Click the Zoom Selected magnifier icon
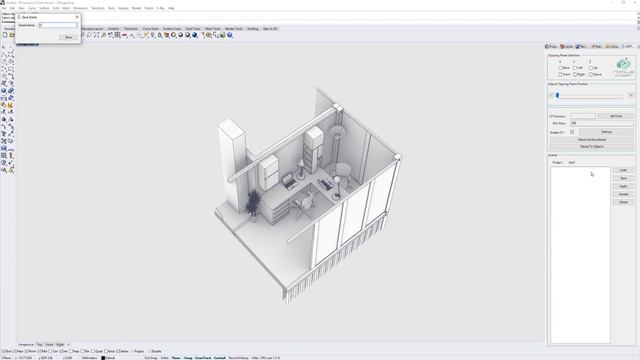 pyautogui.click(x=103, y=36)
